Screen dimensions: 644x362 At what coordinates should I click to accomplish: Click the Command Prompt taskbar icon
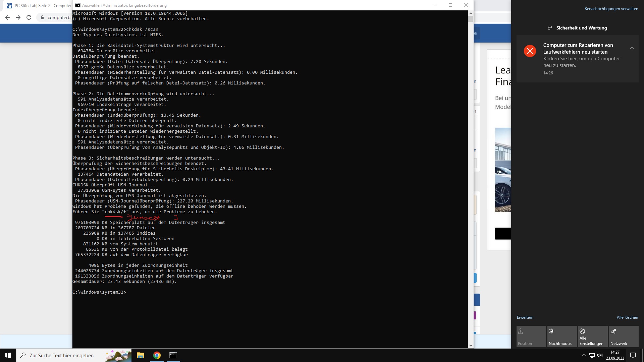(x=173, y=355)
